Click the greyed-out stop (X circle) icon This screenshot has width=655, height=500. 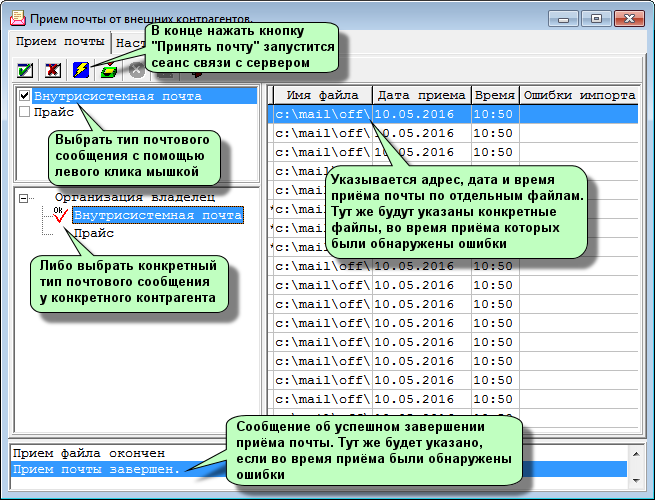(x=136, y=72)
